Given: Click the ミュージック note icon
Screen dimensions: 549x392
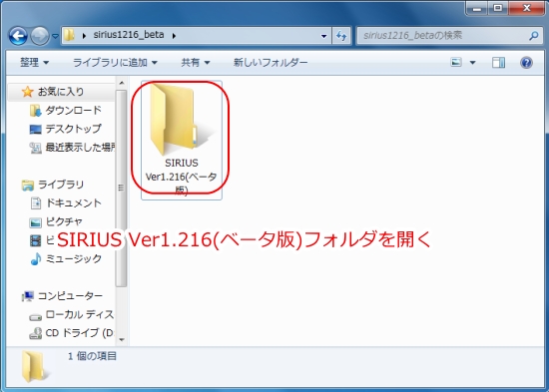Looking at the screenshot, I should (x=35, y=259).
